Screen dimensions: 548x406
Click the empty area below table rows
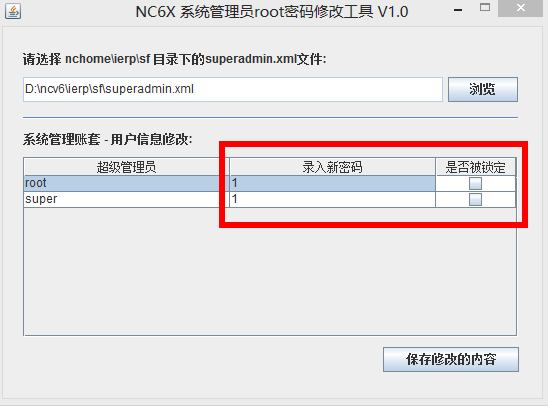[270, 271]
